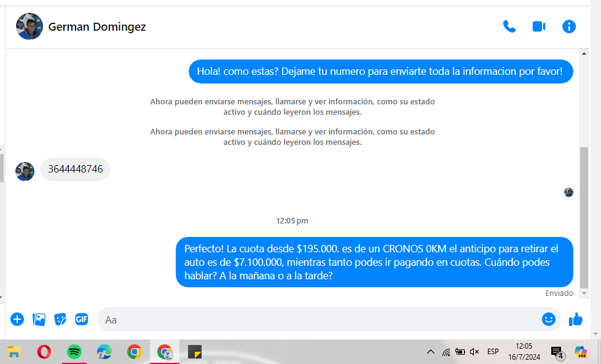
Task: Attach a photo file to message
Action: click(39, 319)
